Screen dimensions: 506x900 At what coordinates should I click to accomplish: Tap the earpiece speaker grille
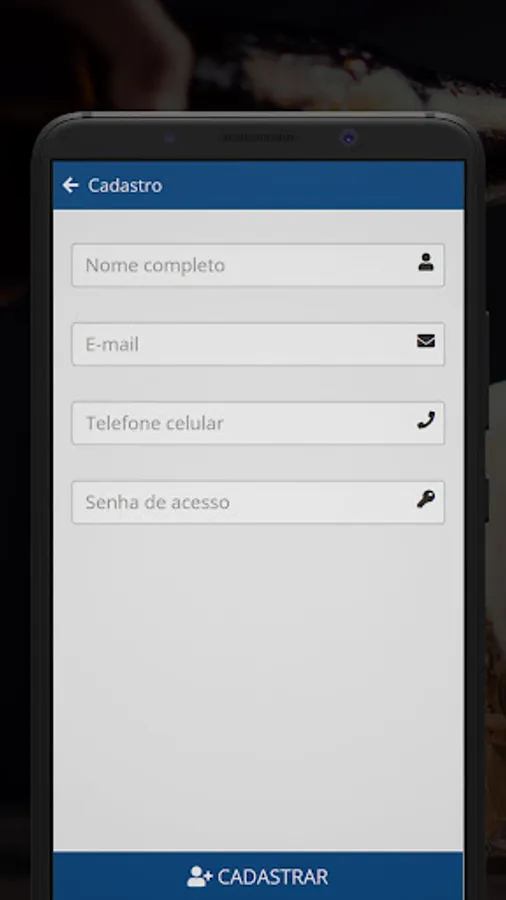click(258, 138)
